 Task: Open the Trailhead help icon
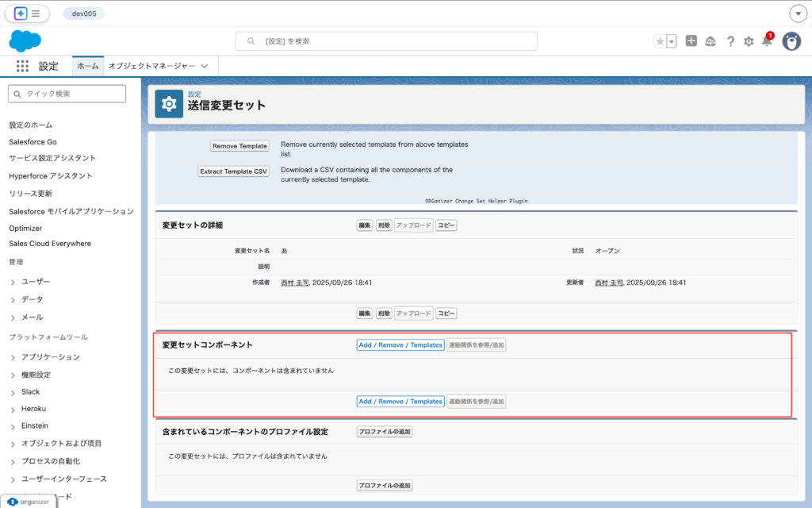click(711, 41)
